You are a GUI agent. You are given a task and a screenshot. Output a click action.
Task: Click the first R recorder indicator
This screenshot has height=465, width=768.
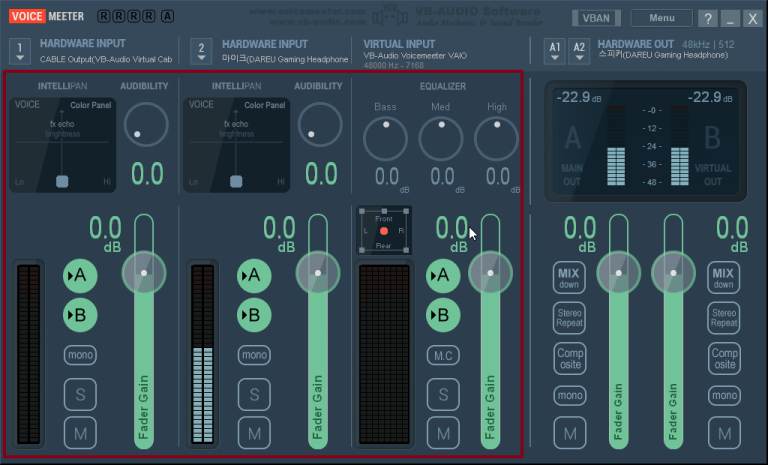point(103,16)
